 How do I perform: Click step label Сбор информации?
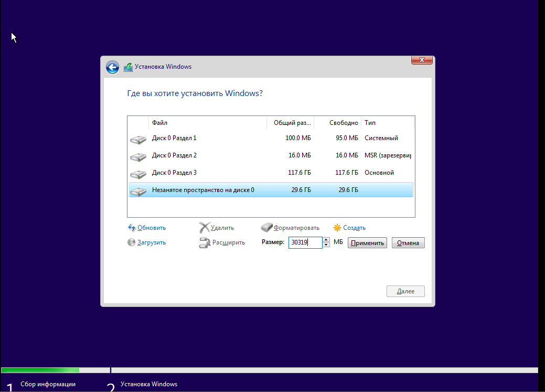[48, 384]
